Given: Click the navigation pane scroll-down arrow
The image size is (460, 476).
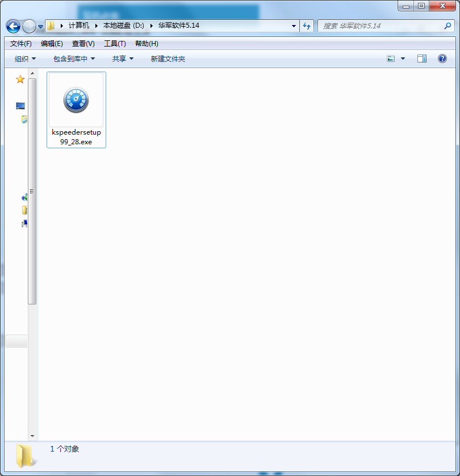Looking at the screenshot, I should click(x=32, y=436).
